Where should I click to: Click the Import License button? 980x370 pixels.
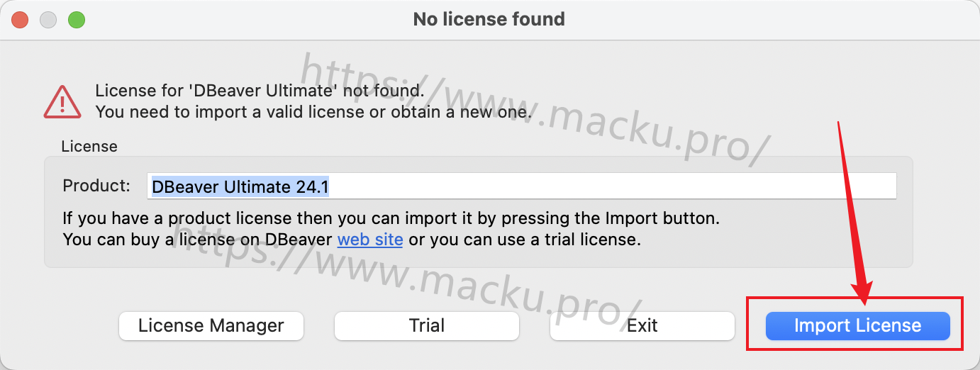click(x=858, y=326)
